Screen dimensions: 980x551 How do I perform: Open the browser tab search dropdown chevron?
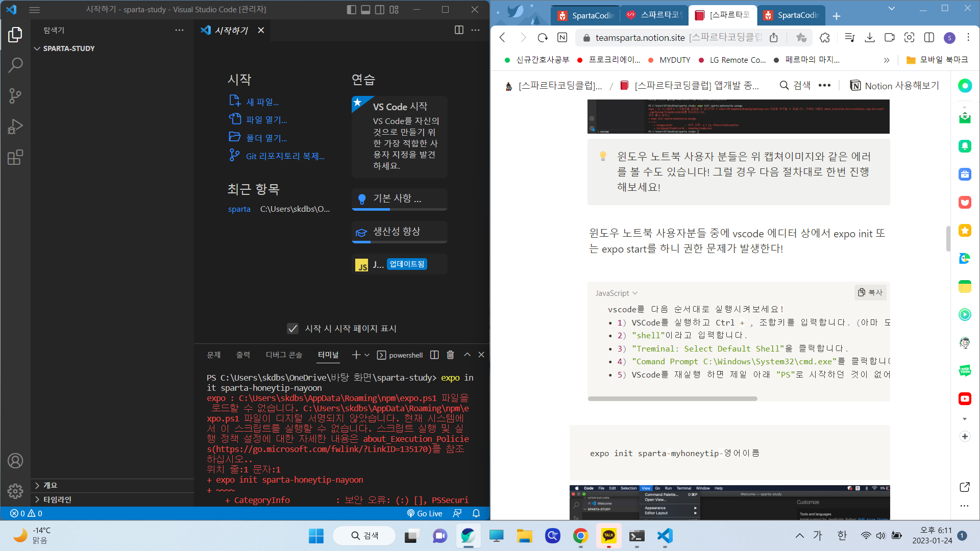(x=892, y=9)
